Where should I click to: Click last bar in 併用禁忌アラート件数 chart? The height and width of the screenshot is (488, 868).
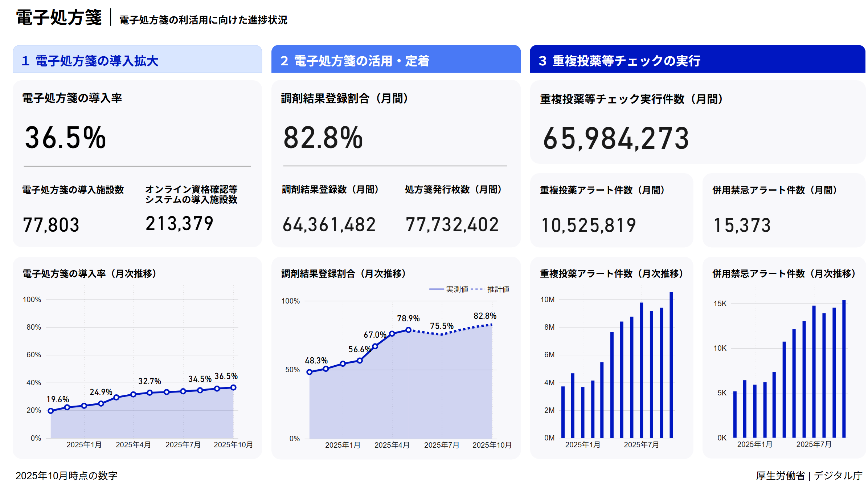coord(844,368)
